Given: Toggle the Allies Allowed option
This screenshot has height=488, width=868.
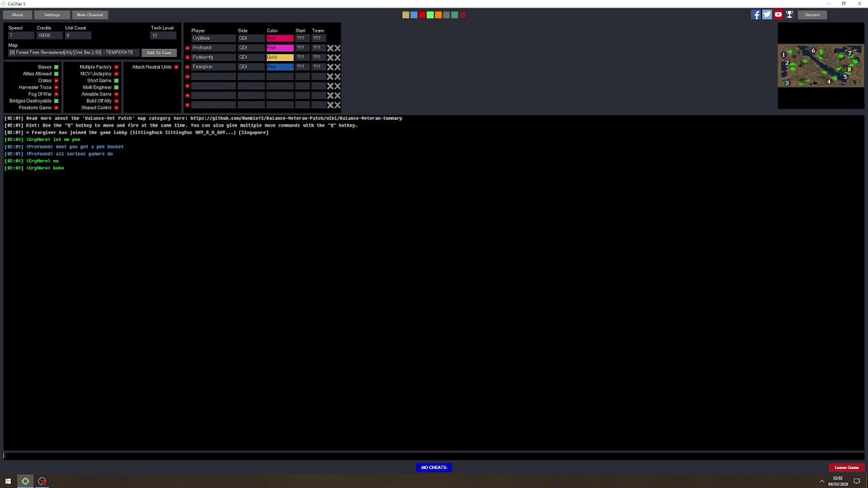Looking at the screenshot, I should [x=56, y=74].
